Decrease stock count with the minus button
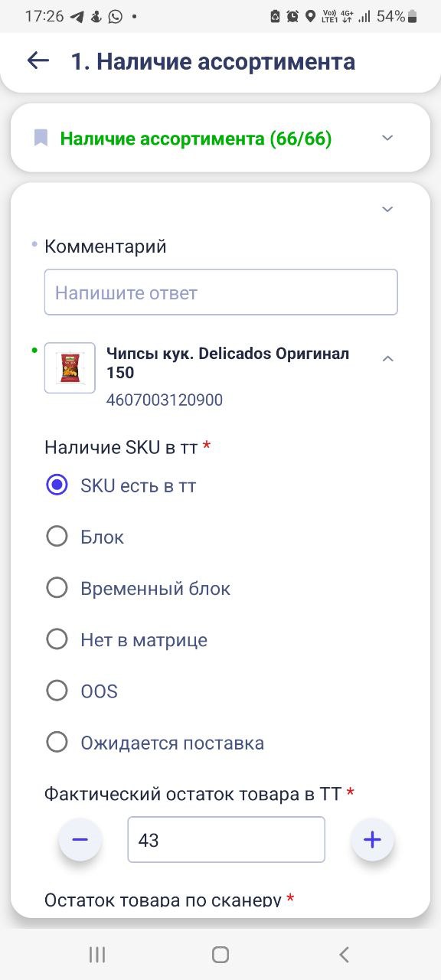The image size is (441, 980). click(80, 840)
